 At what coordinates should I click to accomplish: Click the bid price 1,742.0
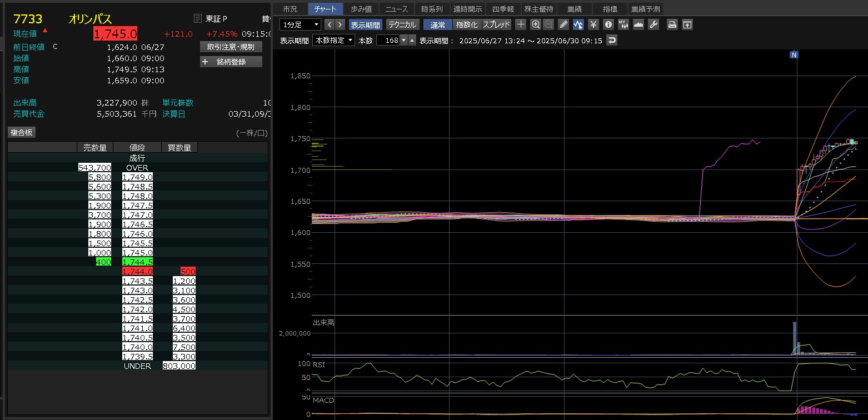coord(137,309)
